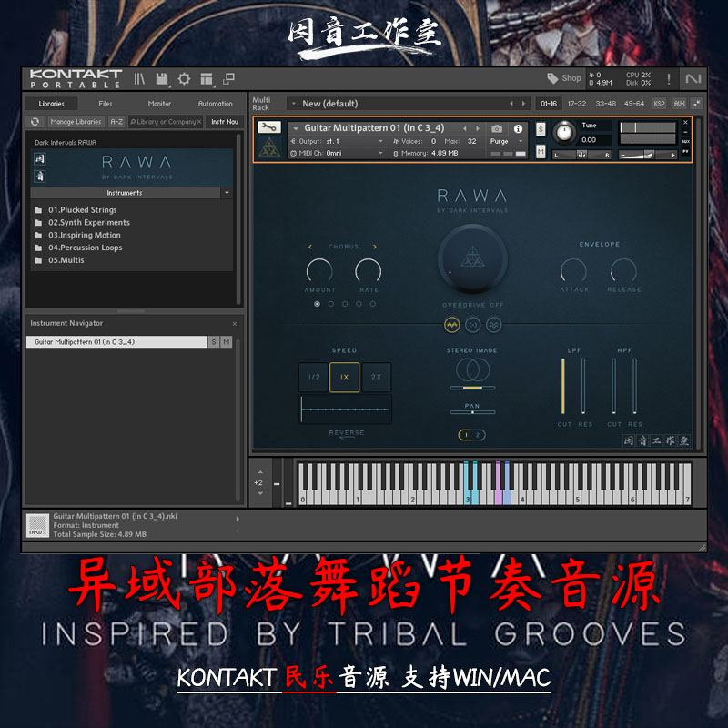
Task: Switch to the Files tab
Action: (x=106, y=104)
